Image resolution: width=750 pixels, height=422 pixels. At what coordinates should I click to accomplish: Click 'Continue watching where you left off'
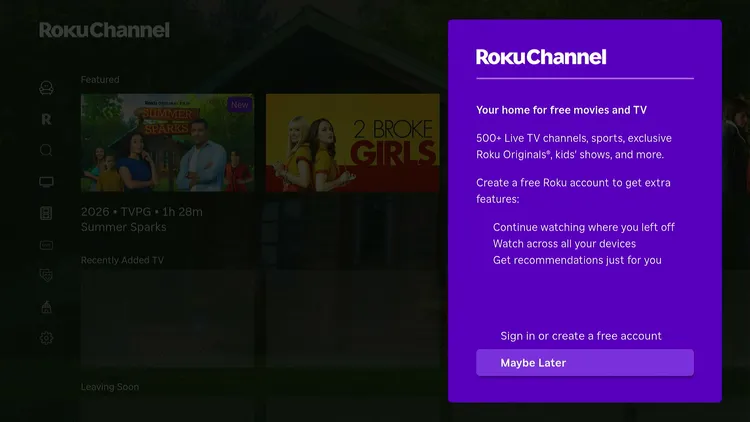click(x=584, y=227)
